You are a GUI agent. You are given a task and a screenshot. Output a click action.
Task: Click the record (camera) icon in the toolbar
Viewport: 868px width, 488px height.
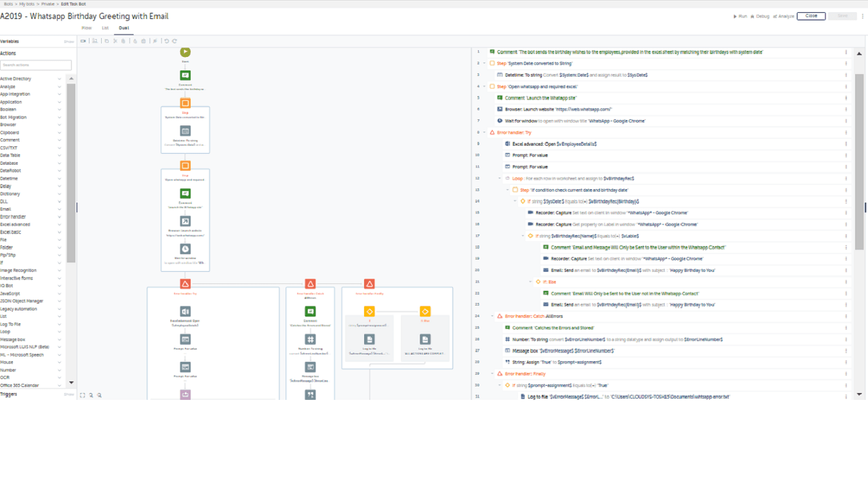pyautogui.click(x=83, y=41)
